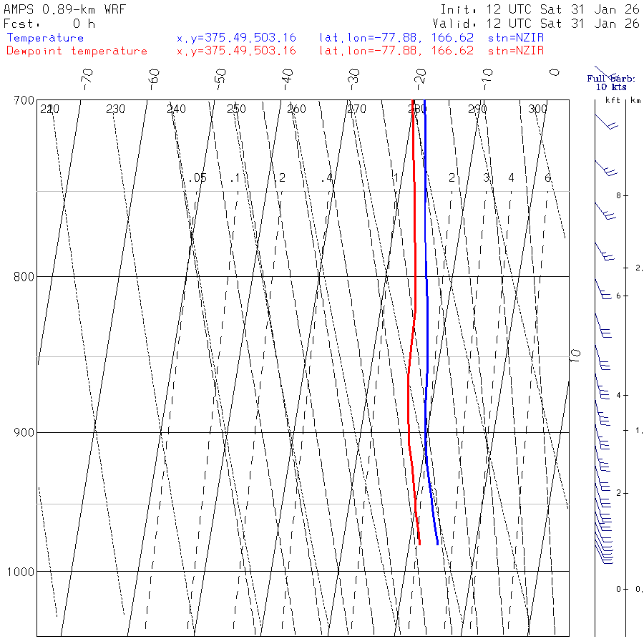Click the 800 pressure level label
This screenshot has width=644, height=644.
pos(24,276)
